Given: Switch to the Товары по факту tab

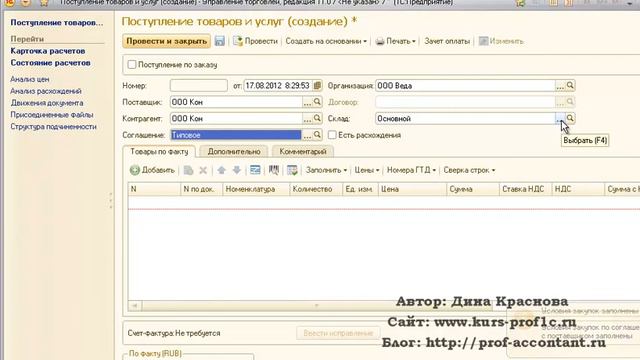Looking at the screenshot, I should pyautogui.click(x=159, y=151).
